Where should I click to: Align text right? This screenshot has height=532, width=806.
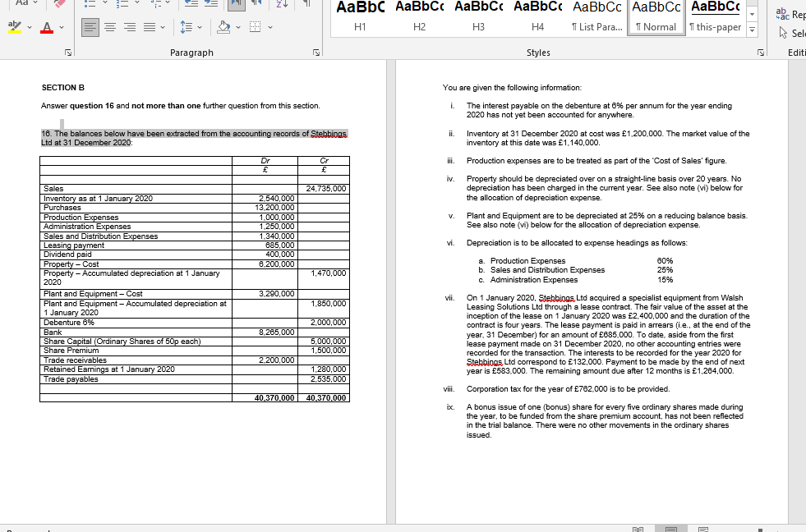click(130, 27)
